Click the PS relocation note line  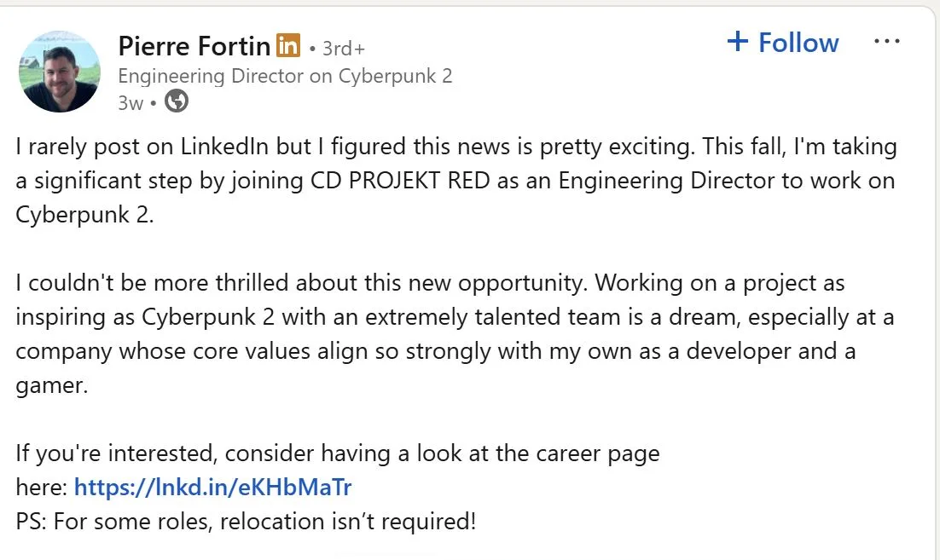246,521
